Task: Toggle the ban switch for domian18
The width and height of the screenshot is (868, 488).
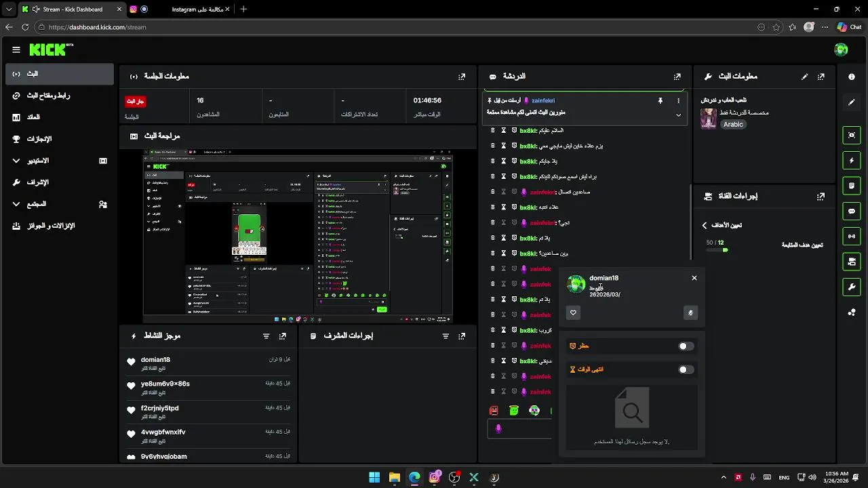Action: [x=686, y=346]
